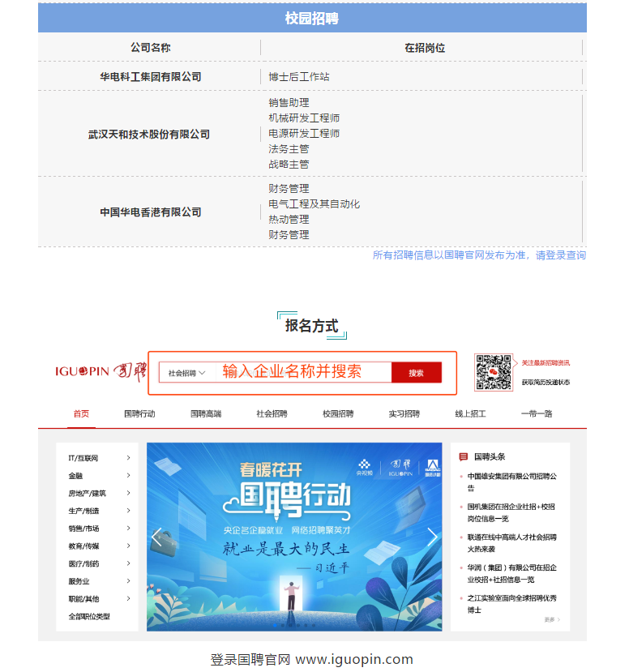Expand the IT/互联网 job category
Viewport: 629px width, 672px height.
(x=128, y=458)
